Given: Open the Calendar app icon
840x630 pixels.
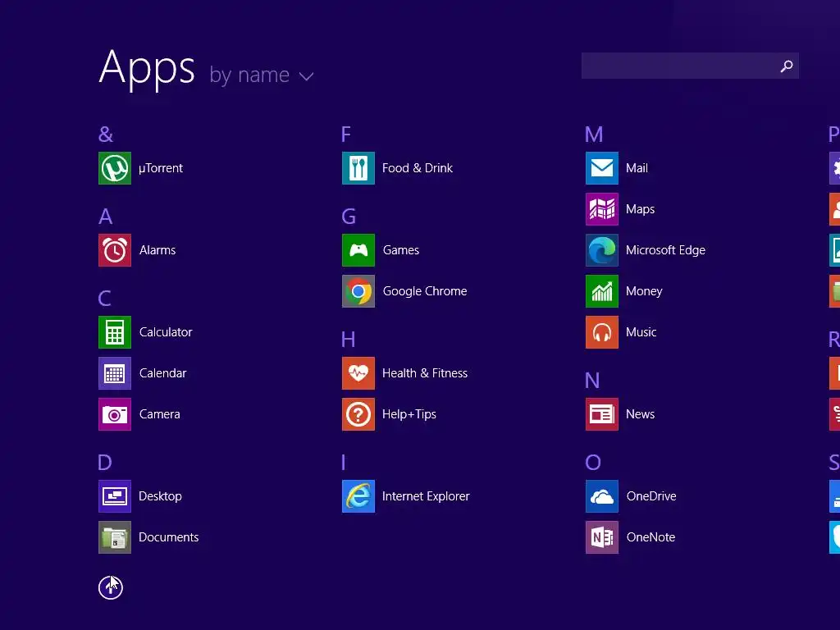Looking at the screenshot, I should [115, 373].
